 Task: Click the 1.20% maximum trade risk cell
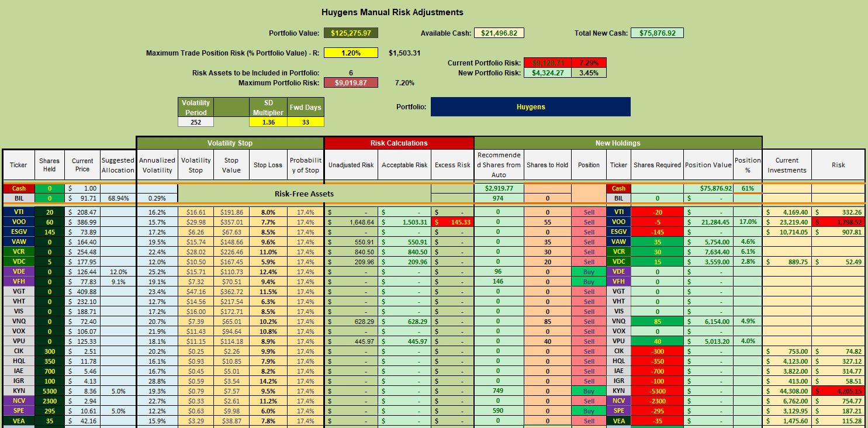351,53
